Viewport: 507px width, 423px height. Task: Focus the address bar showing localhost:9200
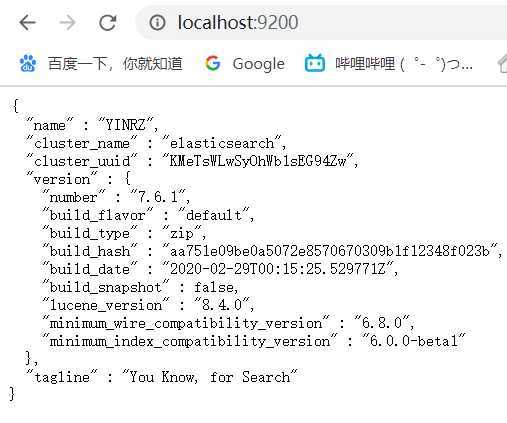pyautogui.click(x=322, y=23)
